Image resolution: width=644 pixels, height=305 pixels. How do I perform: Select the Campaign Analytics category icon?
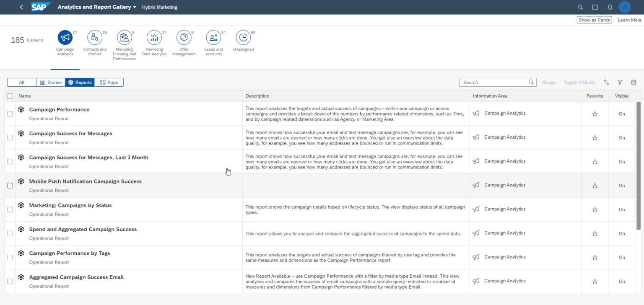click(65, 38)
